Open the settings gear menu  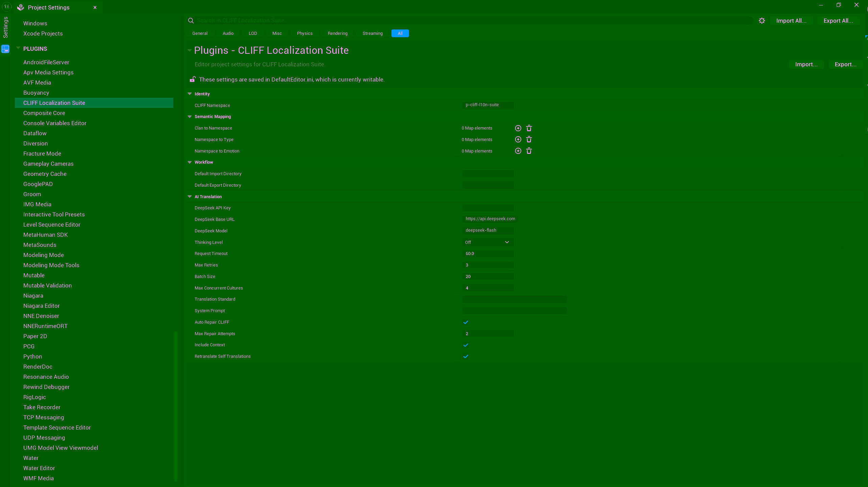[x=762, y=21]
